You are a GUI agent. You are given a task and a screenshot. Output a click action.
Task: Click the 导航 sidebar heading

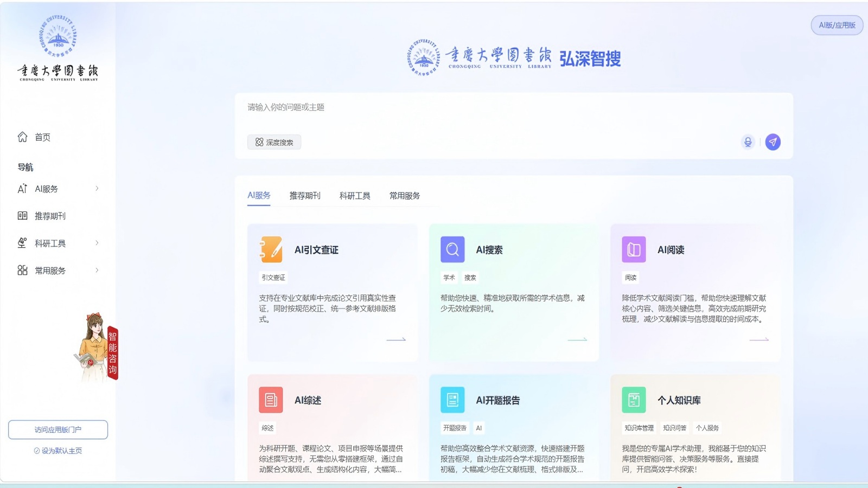(x=25, y=167)
